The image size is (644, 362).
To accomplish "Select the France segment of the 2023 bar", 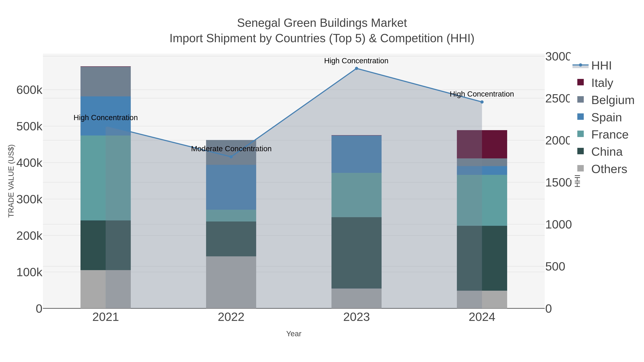I will [357, 195].
